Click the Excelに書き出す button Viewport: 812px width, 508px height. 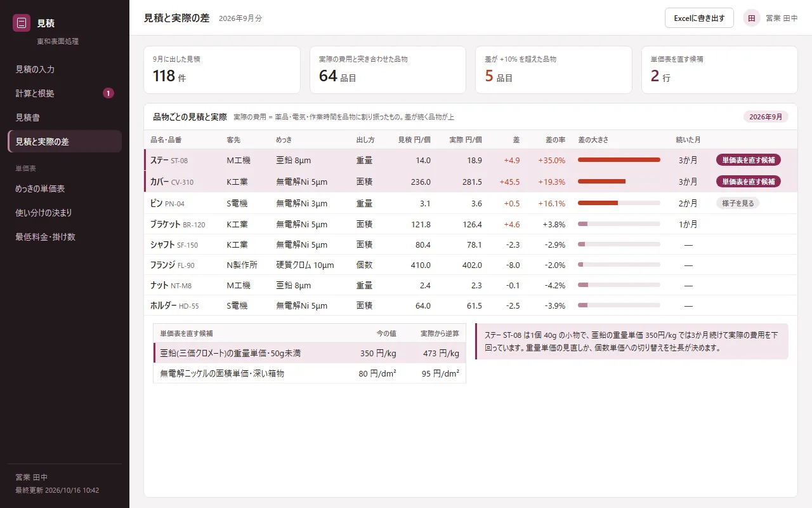click(x=699, y=18)
